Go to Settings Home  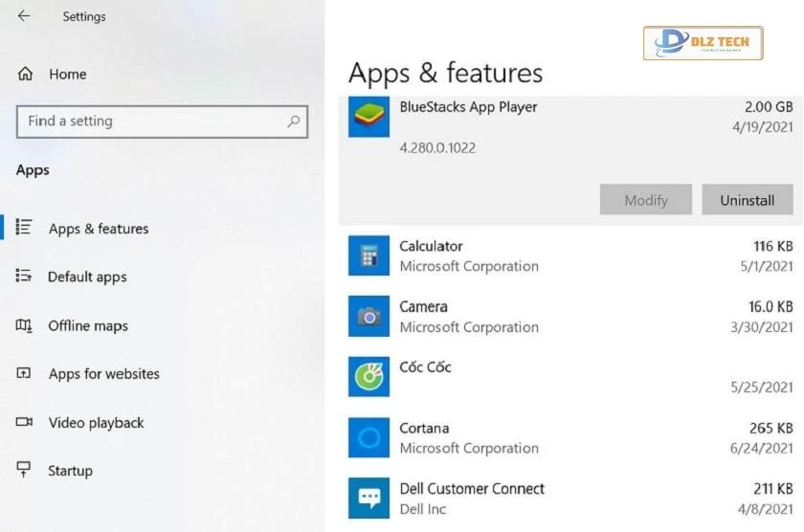(67, 74)
